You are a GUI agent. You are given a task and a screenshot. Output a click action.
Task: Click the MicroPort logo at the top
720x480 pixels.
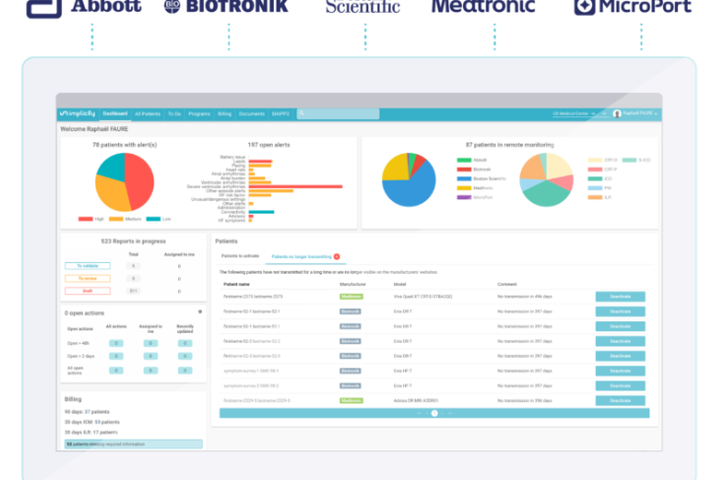pos(633,7)
